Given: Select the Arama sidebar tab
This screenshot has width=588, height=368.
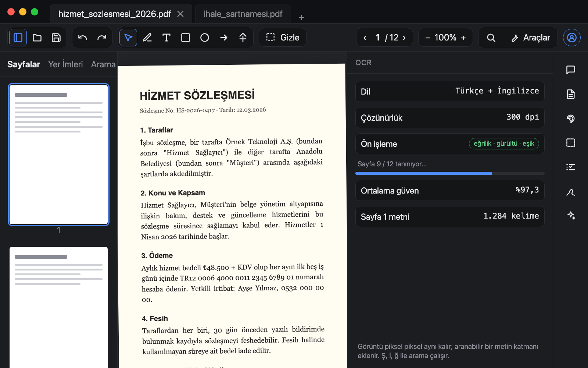Looking at the screenshot, I should click(x=103, y=64).
